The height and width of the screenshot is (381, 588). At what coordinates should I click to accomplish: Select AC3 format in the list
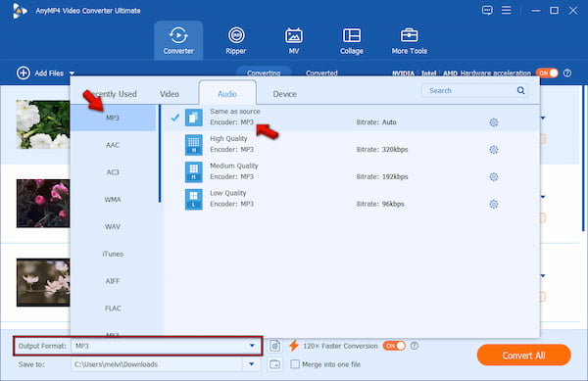point(113,172)
